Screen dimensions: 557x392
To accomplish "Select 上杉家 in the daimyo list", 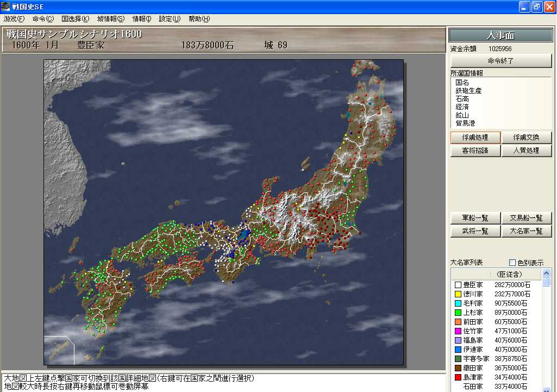I will (x=473, y=313).
